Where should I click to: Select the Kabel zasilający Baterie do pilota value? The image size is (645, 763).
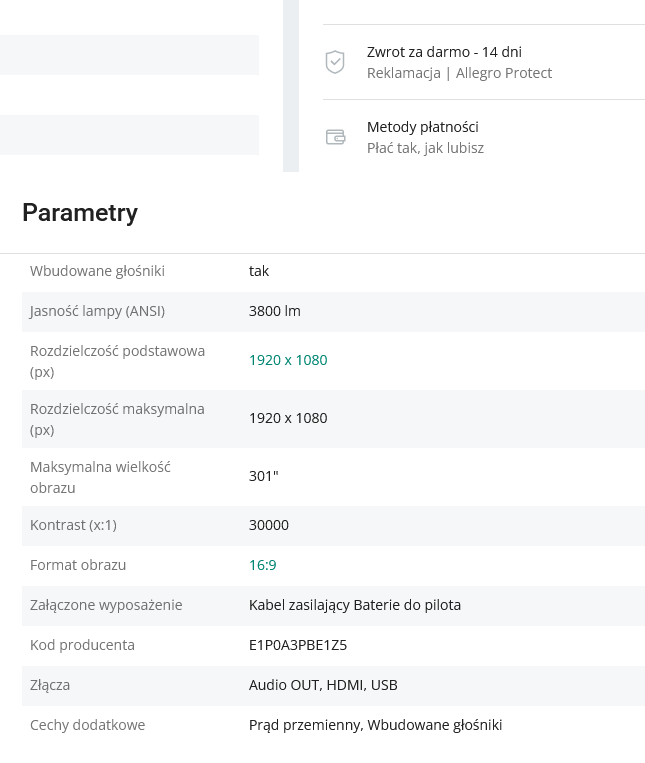tap(355, 605)
